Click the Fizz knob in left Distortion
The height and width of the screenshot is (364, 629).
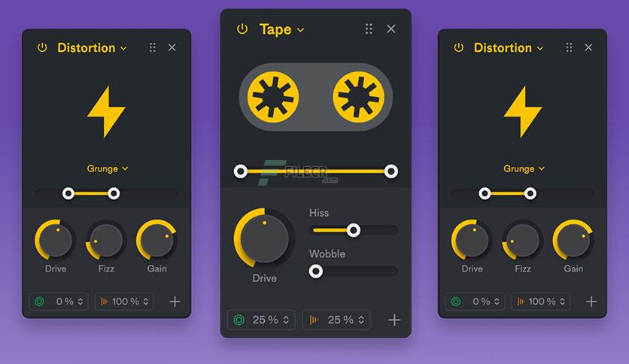[x=106, y=240]
